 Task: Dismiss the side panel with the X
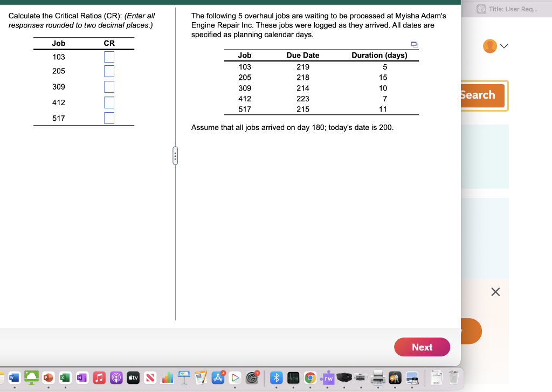[495, 292]
